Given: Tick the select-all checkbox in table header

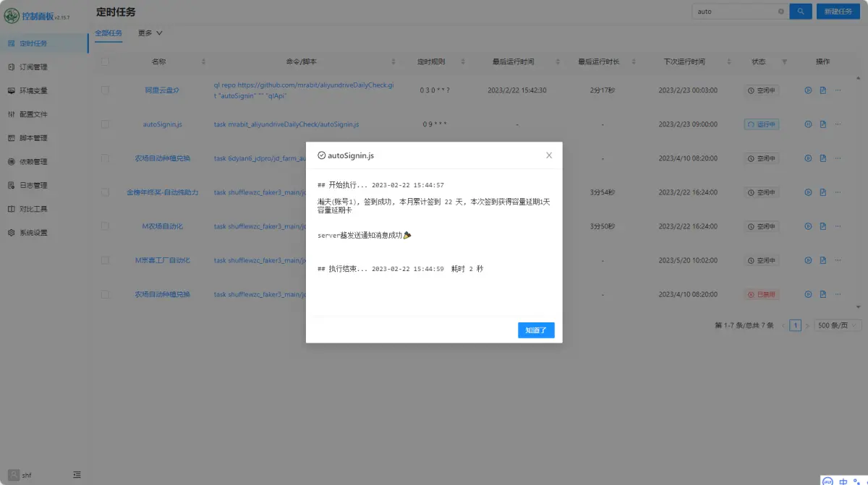Looking at the screenshot, I should point(105,61).
